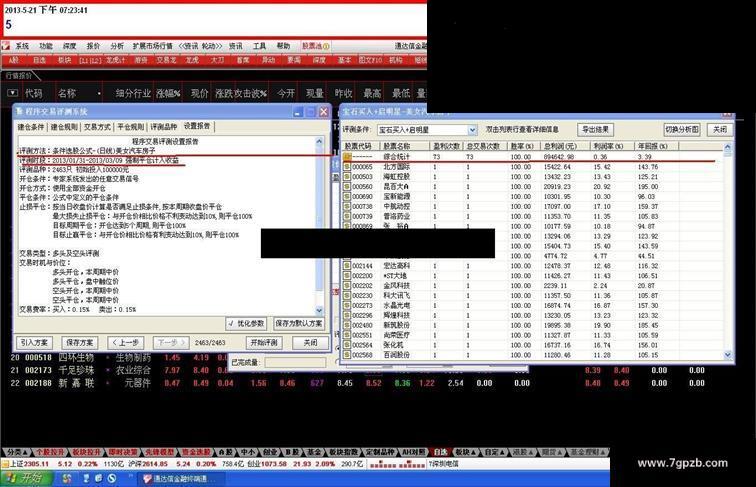Click the results list scrollbar down arrow

coord(728,355)
